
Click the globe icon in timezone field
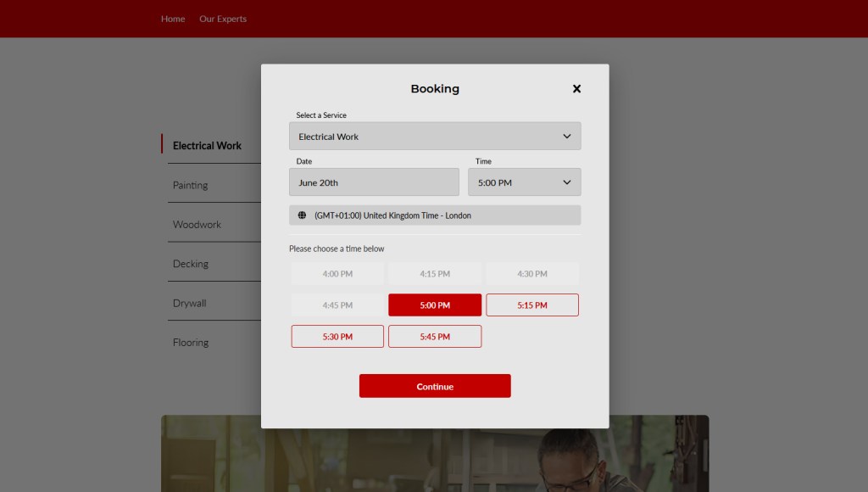[x=303, y=215]
